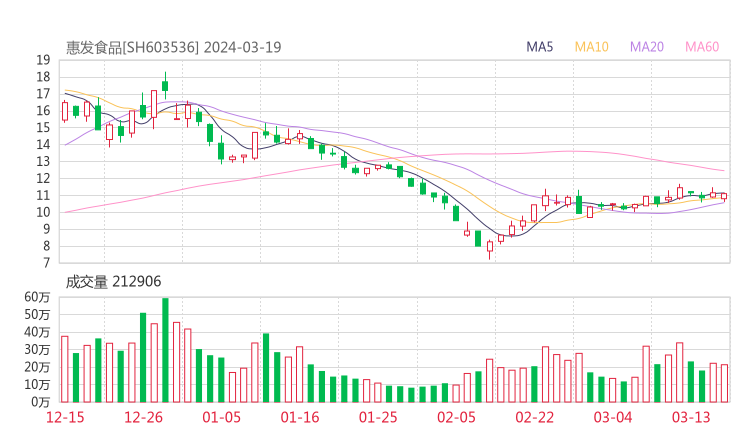Viewport: 740px width, 440px height.
Task: Click the price axis value 7
Action: point(46,263)
